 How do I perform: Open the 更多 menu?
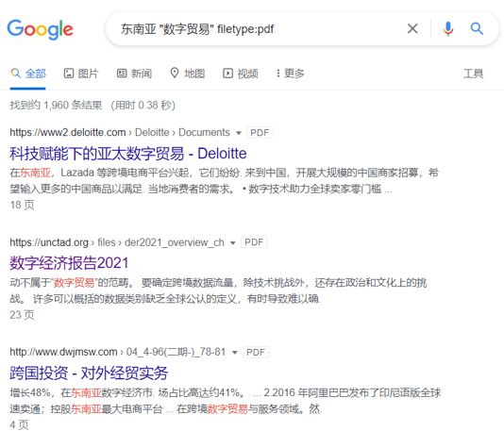coord(291,74)
